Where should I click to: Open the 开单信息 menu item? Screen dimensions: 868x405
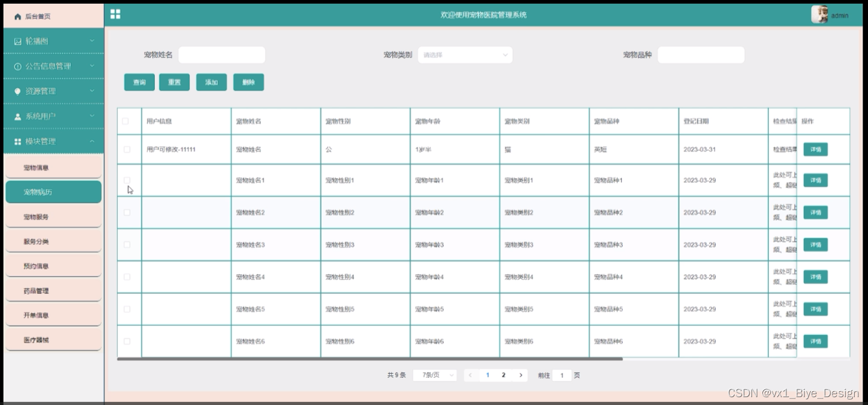point(53,315)
